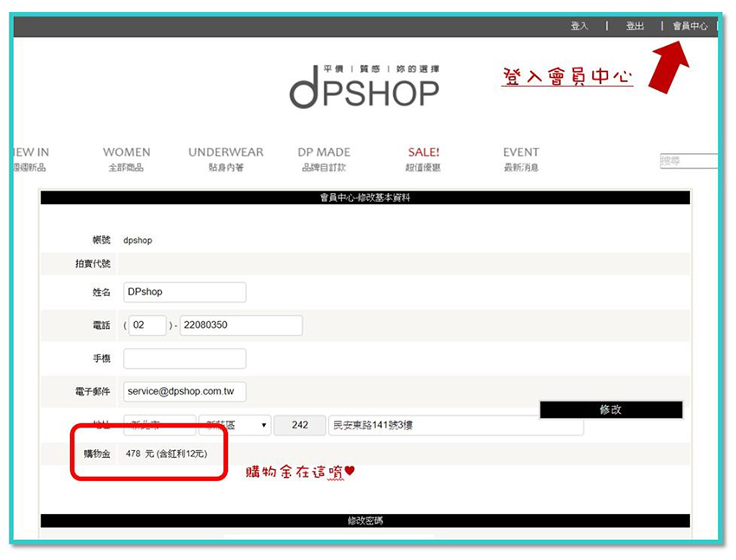Click the 電子郵件 email field
736x560 pixels.
[x=184, y=391]
